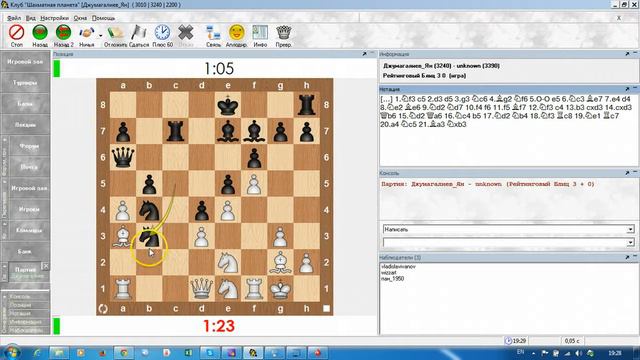Pin the Наблюдатели panel
The image size is (640, 360).
tap(627, 258)
